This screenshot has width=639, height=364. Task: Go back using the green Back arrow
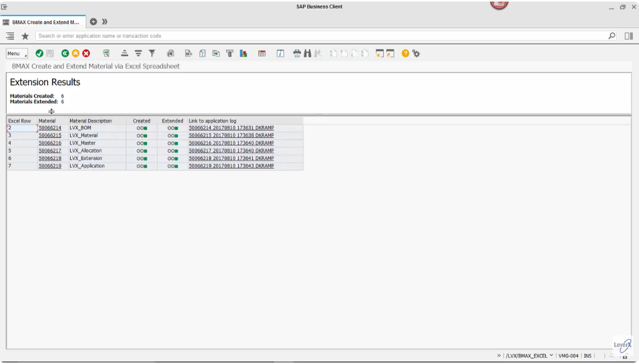[x=64, y=53]
